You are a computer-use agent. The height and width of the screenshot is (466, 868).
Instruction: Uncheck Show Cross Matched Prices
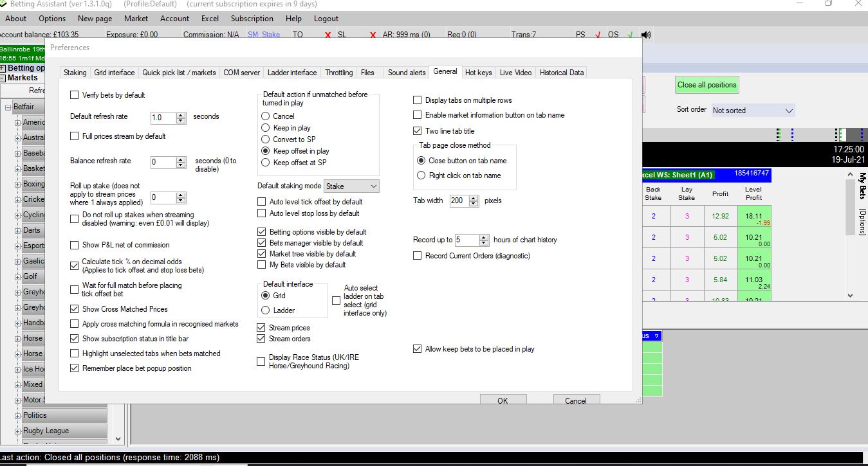tap(75, 309)
